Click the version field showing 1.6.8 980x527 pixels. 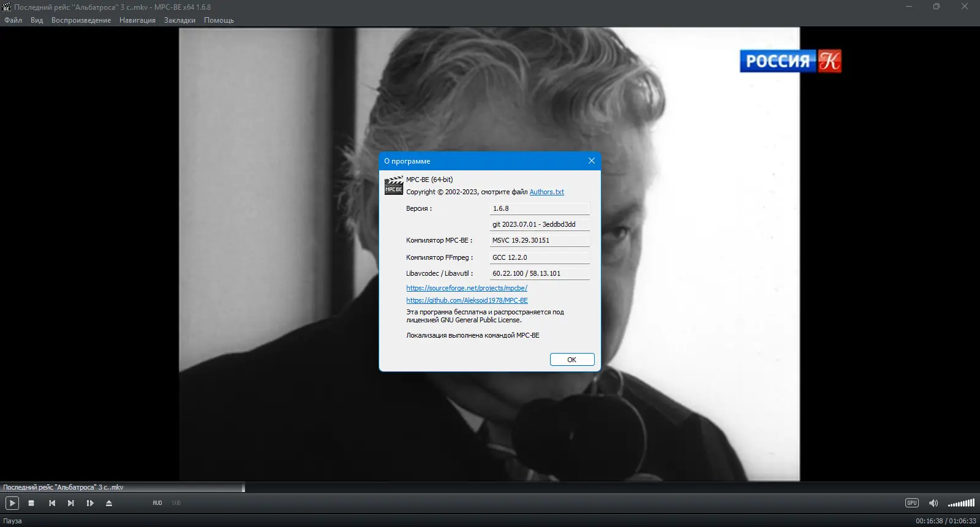(x=540, y=208)
